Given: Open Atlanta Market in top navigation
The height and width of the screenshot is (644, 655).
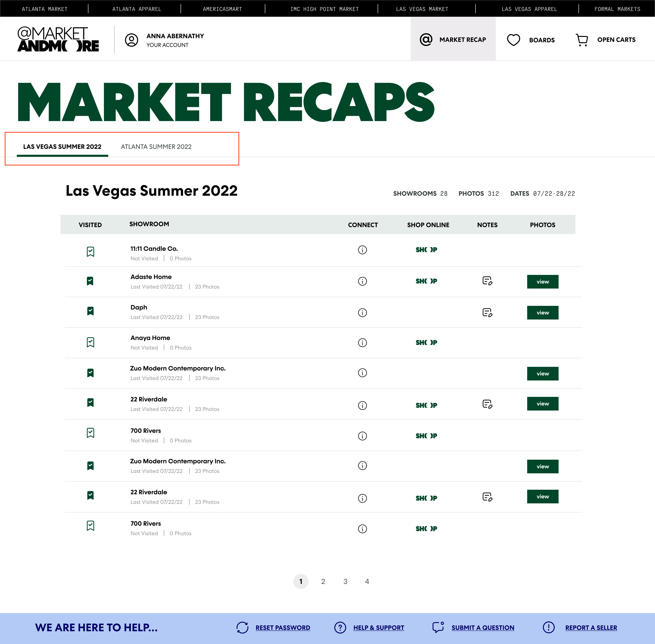Looking at the screenshot, I should coord(45,9).
